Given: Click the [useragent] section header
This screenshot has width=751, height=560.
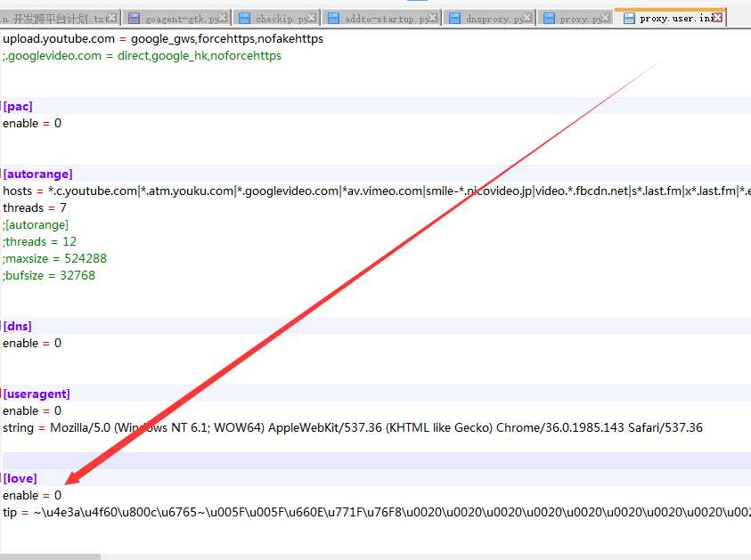Looking at the screenshot, I should pos(37,394).
